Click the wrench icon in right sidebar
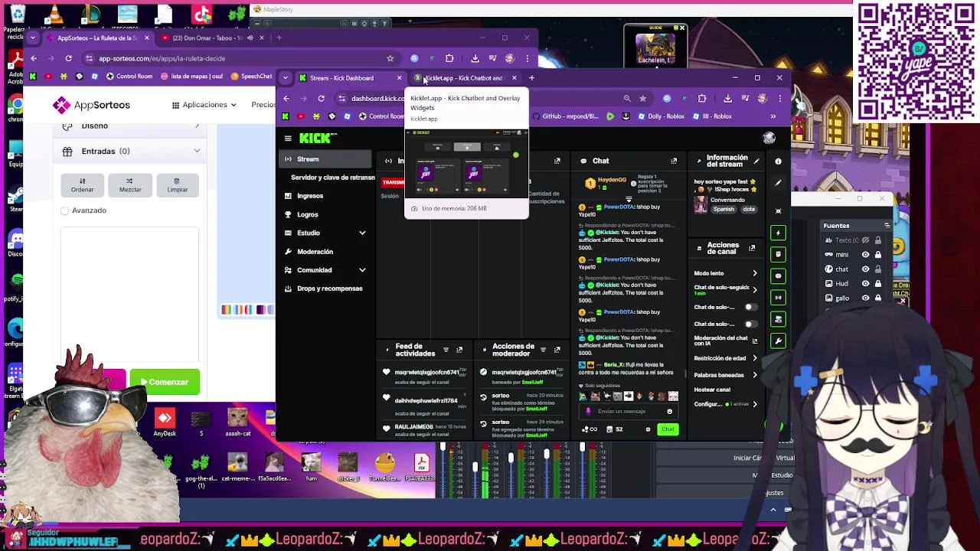Image resolution: width=980 pixels, height=551 pixels. [778, 341]
